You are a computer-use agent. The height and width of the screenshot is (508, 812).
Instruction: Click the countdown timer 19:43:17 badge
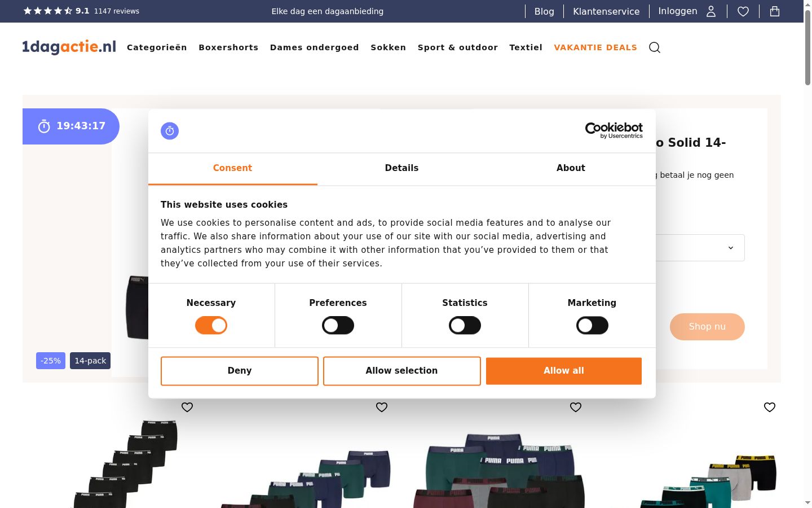71,126
